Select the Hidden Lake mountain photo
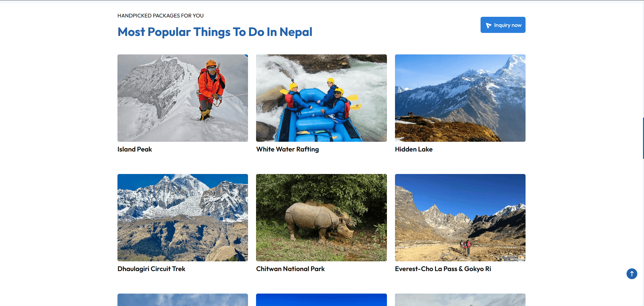 click(x=460, y=98)
